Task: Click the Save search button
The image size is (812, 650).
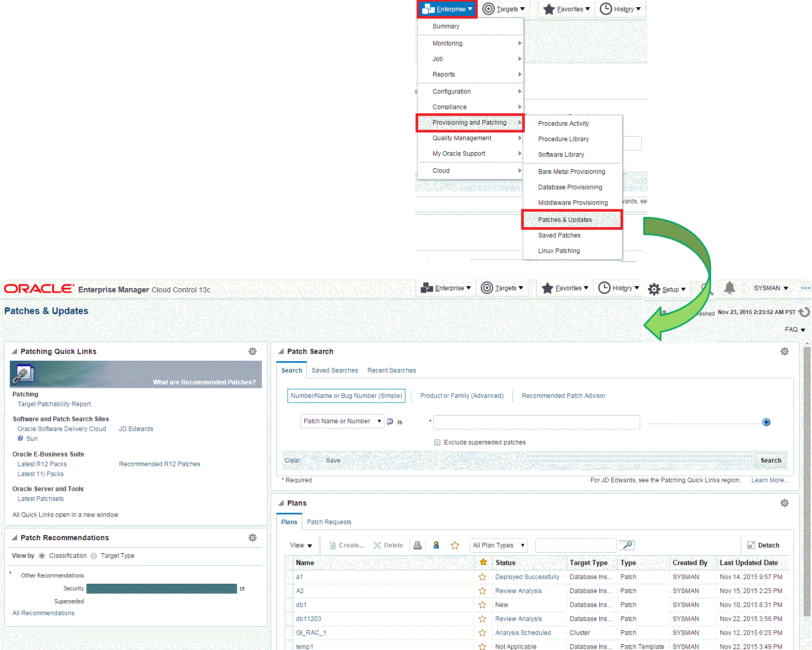Action: click(x=333, y=461)
